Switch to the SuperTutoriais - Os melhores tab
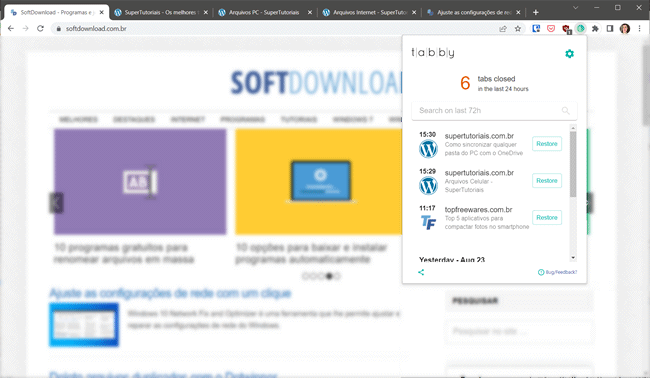This screenshot has width=650, height=378. 160,12
